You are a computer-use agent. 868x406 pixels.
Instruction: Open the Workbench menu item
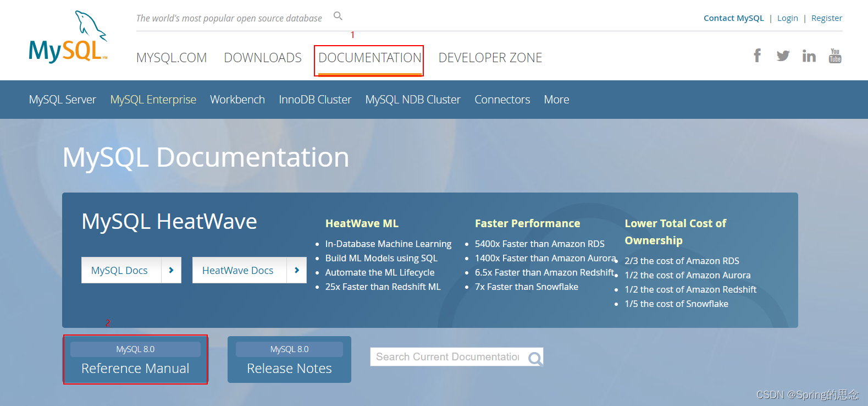237,100
